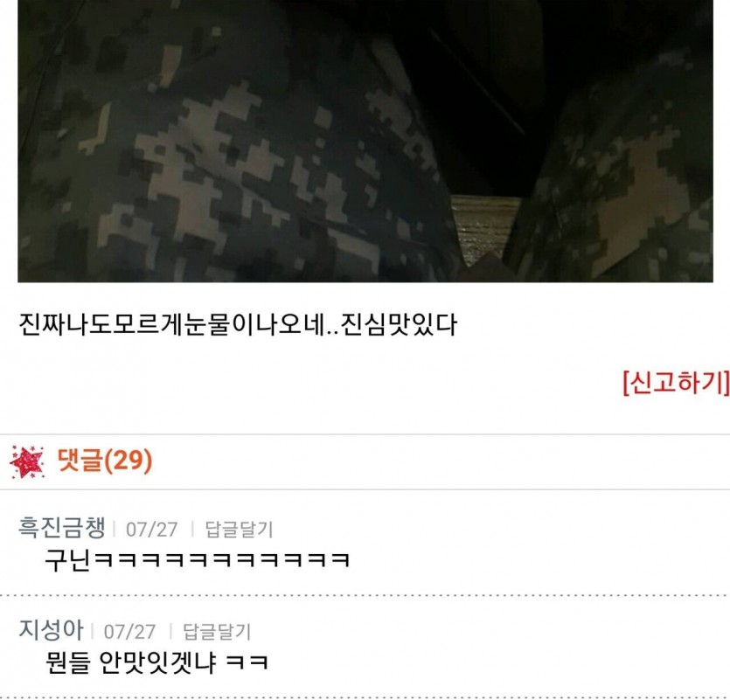730x700 pixels.
Task: Click the 07/27 date beside 지성아
Action: (129, 632)
